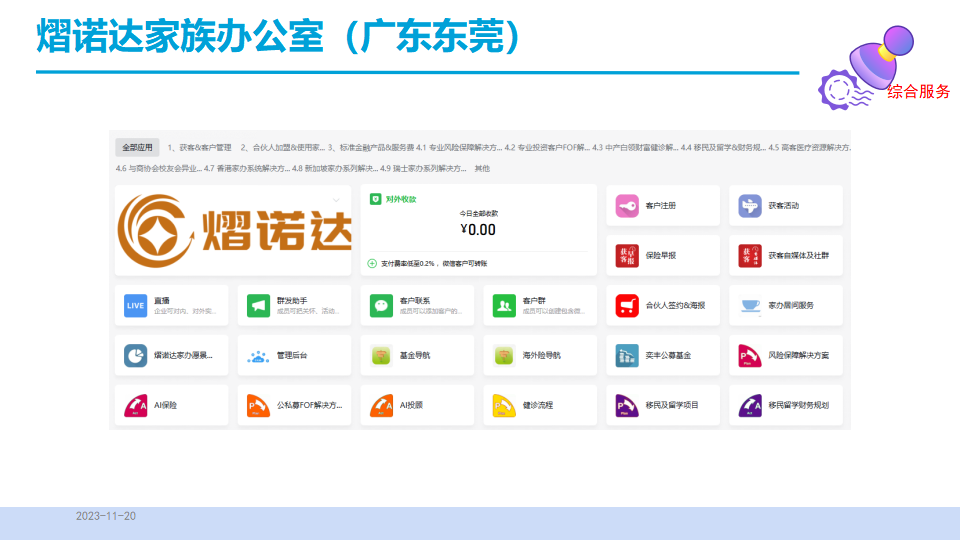The image size is (960, 540).
Task: Open the 公私募FOF解决方案 orange icon
Action: coord(258,405)
